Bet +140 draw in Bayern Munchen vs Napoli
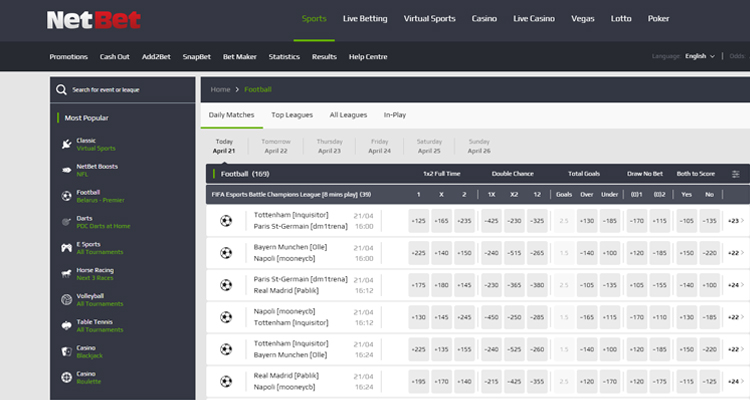Viewport: 750px width, 400px height. [x=441, y=253]
